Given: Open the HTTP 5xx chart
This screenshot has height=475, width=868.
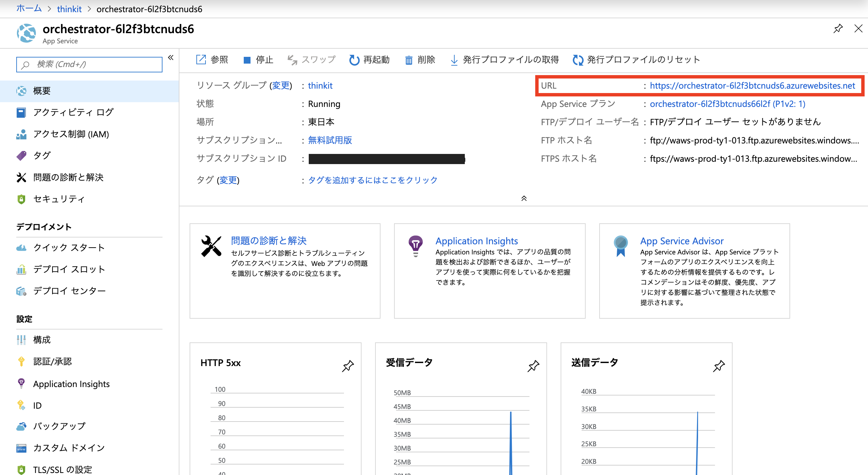Looking at the screenshot, I should pos(276,409).
